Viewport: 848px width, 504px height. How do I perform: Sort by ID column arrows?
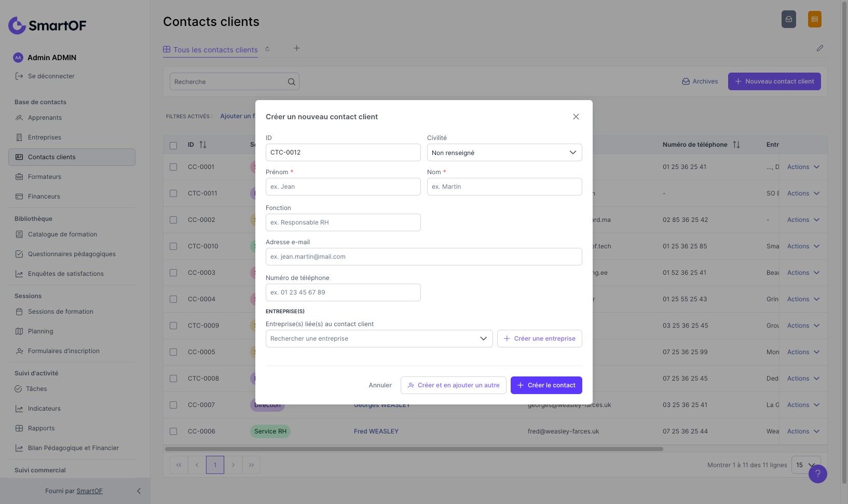[203, 145]
